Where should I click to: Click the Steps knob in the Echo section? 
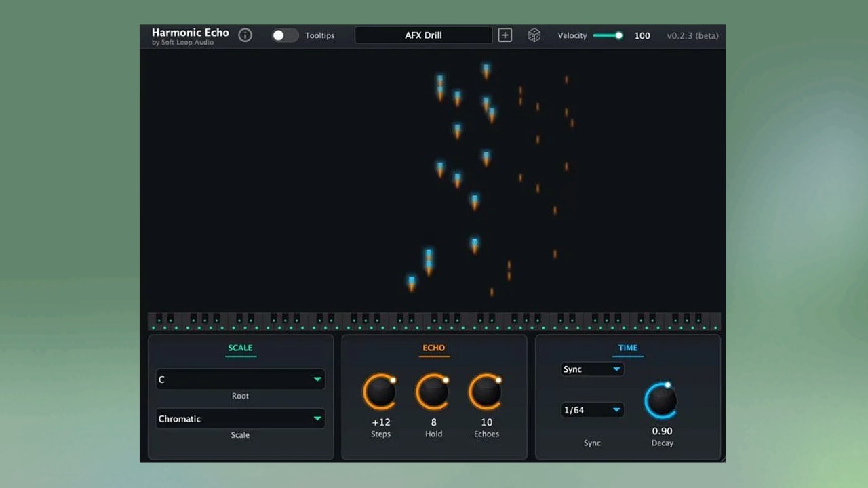pos(380,391)
